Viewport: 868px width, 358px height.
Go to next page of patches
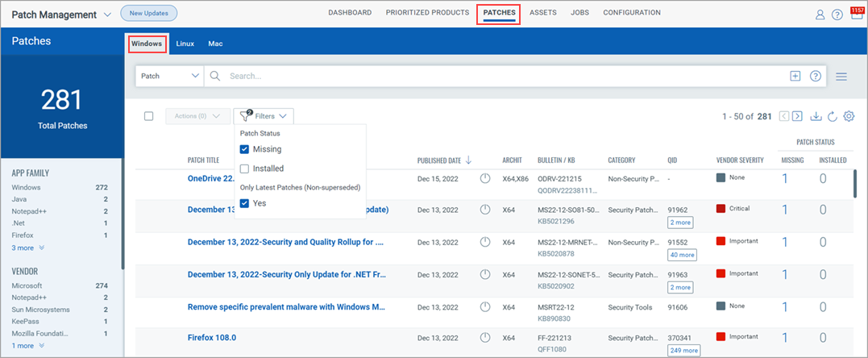797,116
